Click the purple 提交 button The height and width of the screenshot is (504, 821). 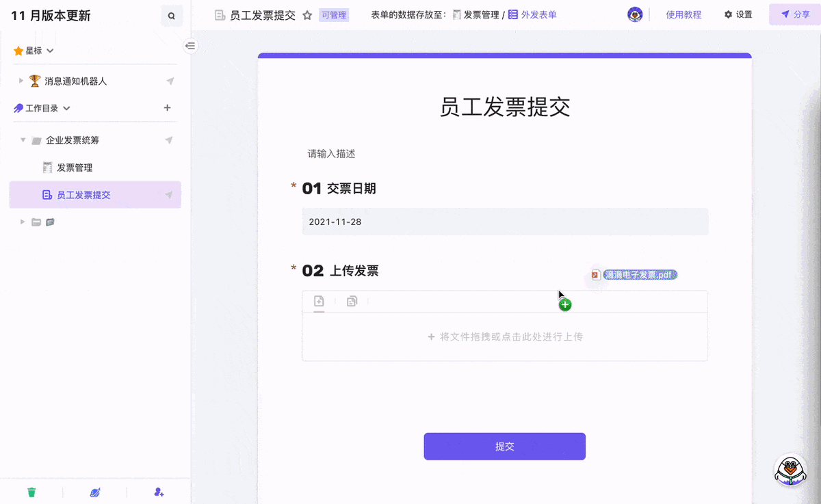point(504,446)
